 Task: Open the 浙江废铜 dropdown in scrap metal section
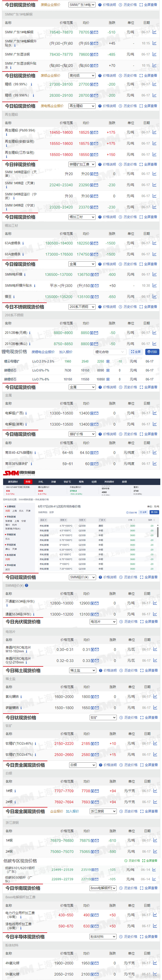tap(103, 811)
